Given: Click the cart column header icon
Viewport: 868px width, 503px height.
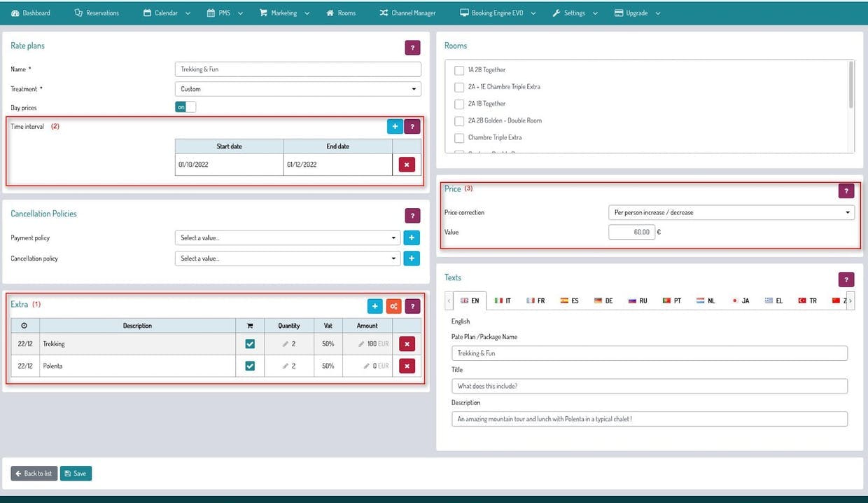Looking at the screenshot, I should click(250, 326).
